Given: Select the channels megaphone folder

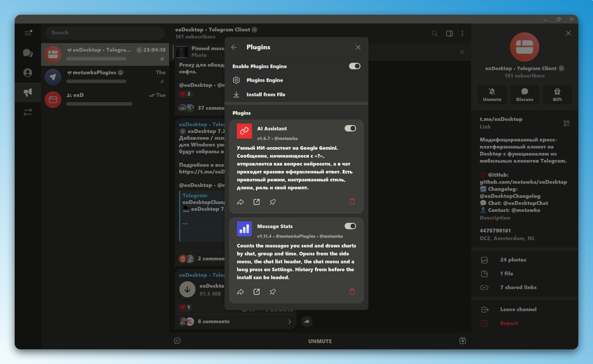Looking at the screenshot, I should click(28, 92).
